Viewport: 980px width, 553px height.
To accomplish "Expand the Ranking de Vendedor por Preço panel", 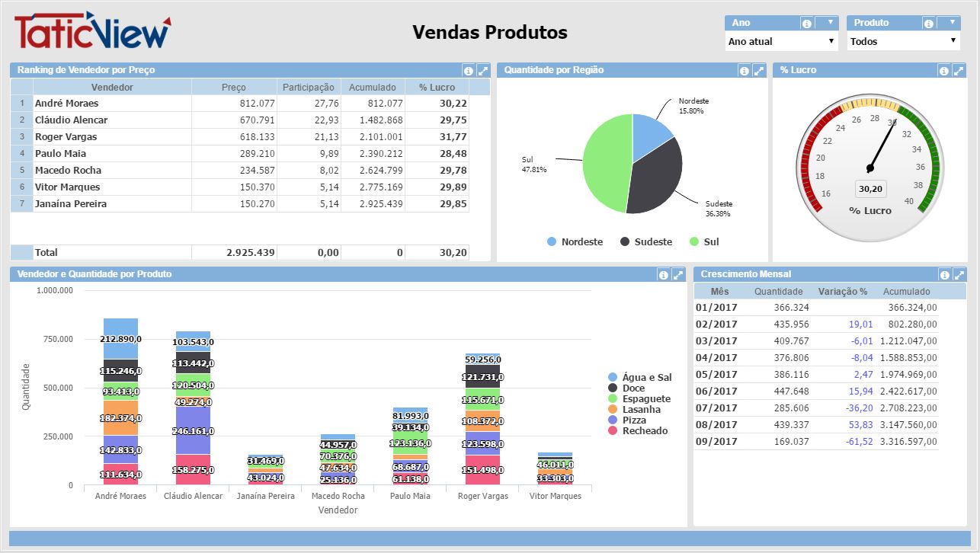I will [482, 70].
